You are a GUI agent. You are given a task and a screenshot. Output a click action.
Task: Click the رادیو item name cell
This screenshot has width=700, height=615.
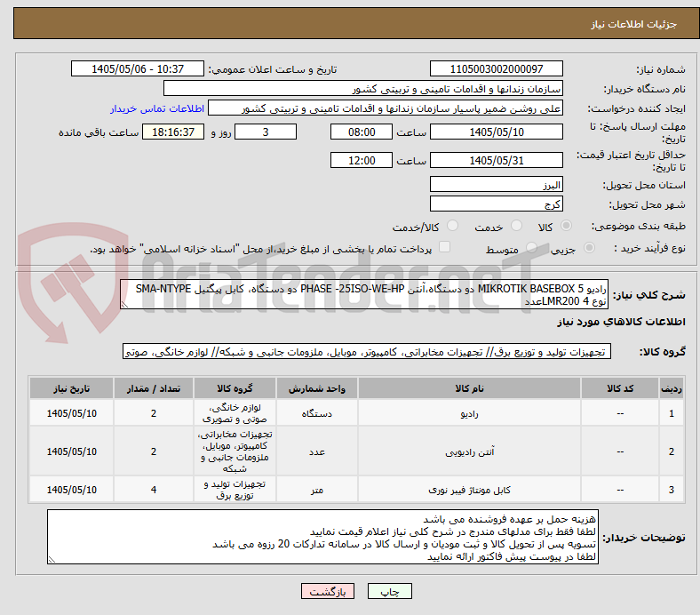(x=469, y=413)
